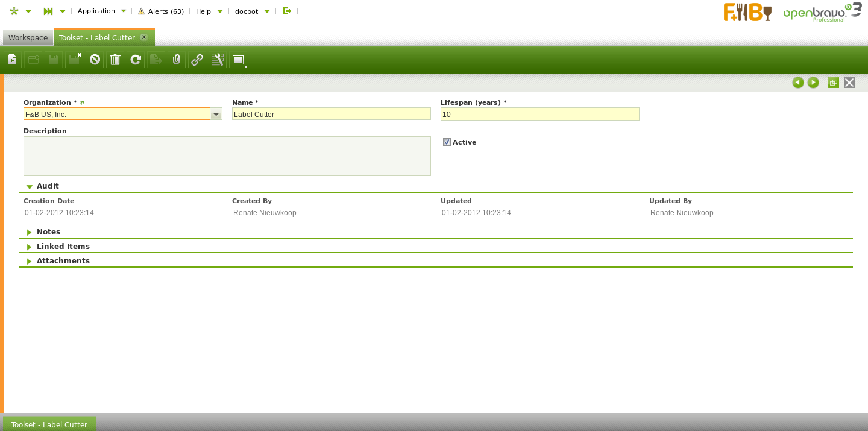Viewport: 868px width, 431px height.
Task: Toggle the Active checkbox
Action: pos(447,142)
